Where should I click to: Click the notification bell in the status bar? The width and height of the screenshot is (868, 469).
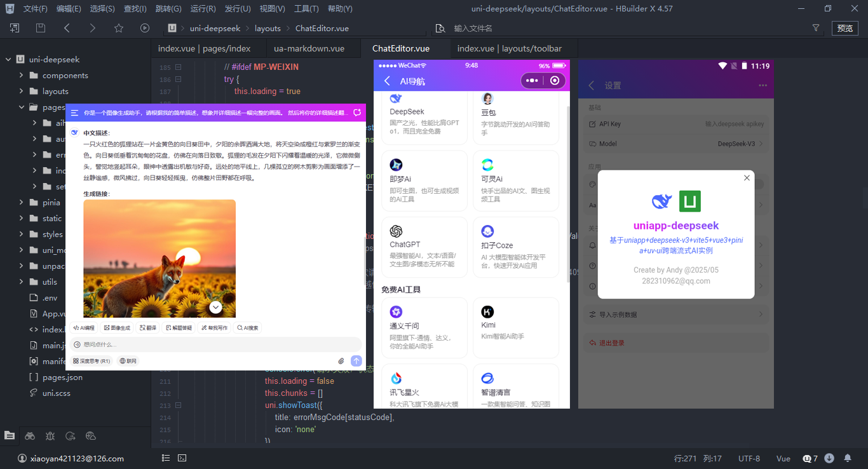pyautogui.click(x=848, y=458)
